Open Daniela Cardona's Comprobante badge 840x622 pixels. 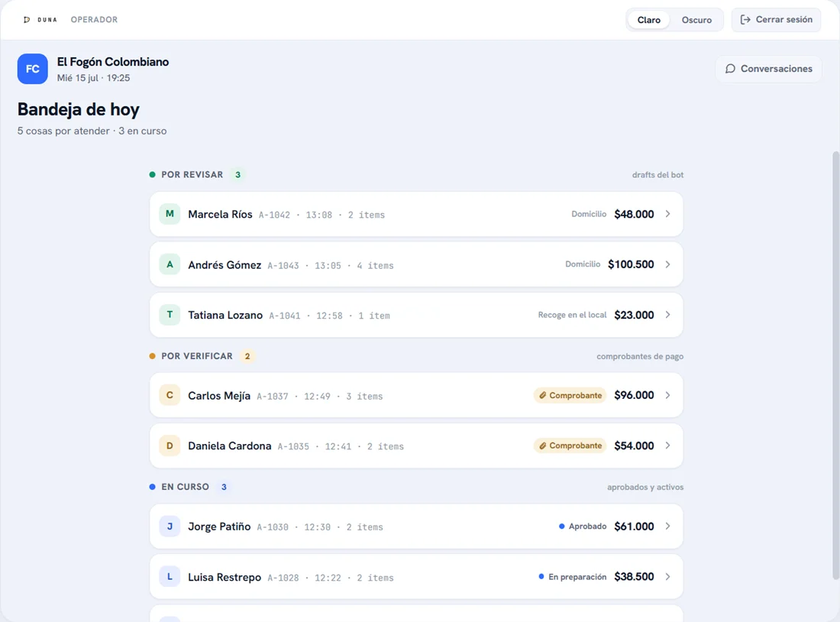[570, 445]
